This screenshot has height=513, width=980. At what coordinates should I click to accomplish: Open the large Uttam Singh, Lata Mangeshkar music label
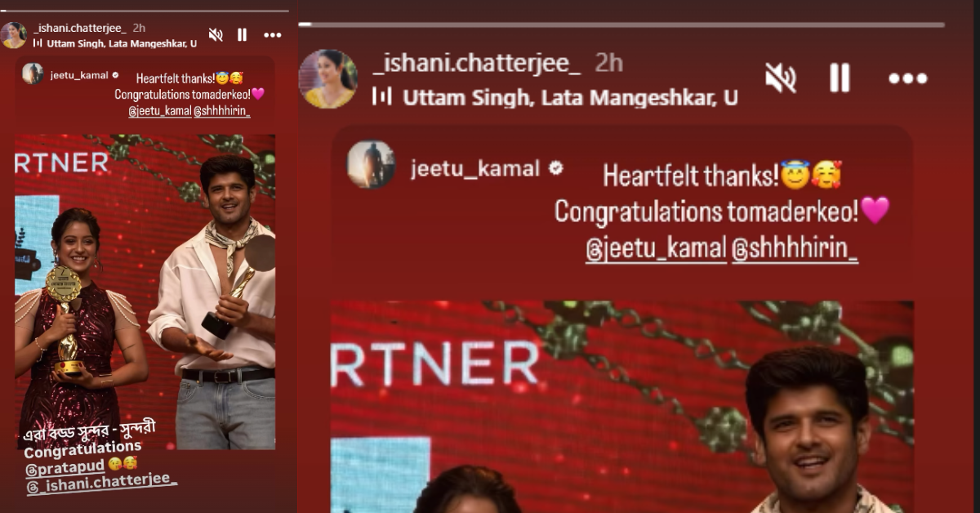click(x=570, y=97)
